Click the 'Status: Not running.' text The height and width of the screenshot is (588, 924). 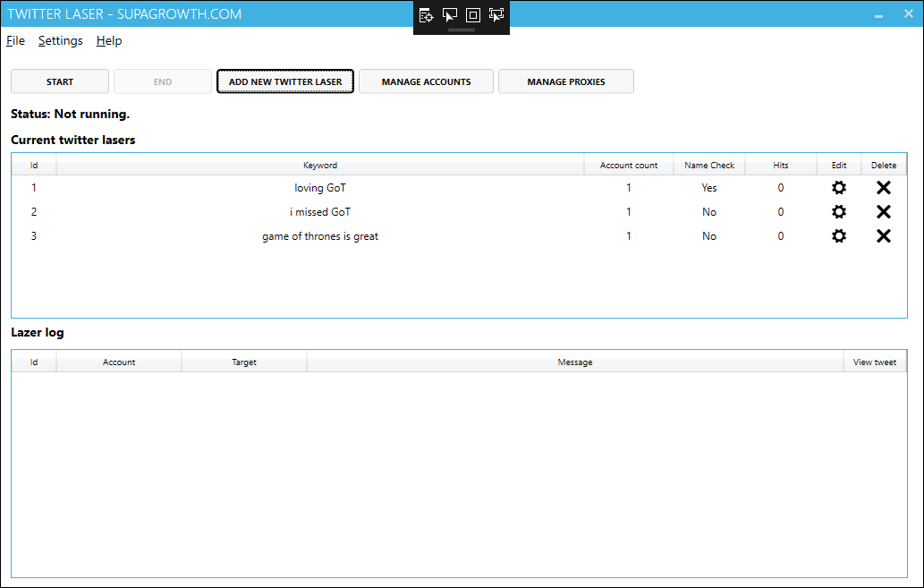click(x=70, y=114)
